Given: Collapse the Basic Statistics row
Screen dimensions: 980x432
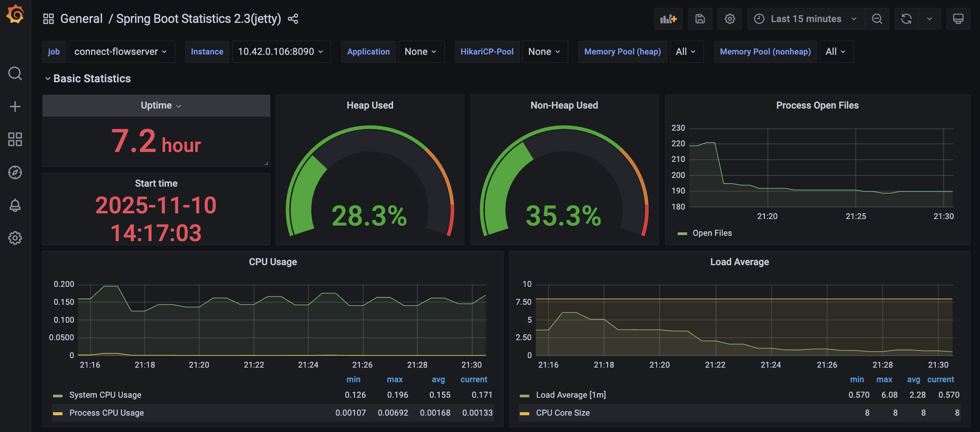Looking at the screenshot, I should coord(88,78).
